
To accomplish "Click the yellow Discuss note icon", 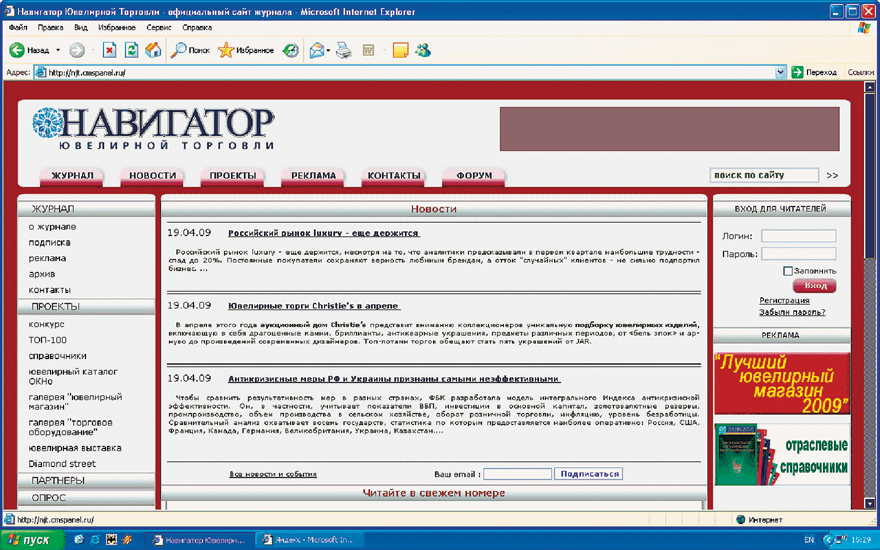I will click(x=401, y=51).
